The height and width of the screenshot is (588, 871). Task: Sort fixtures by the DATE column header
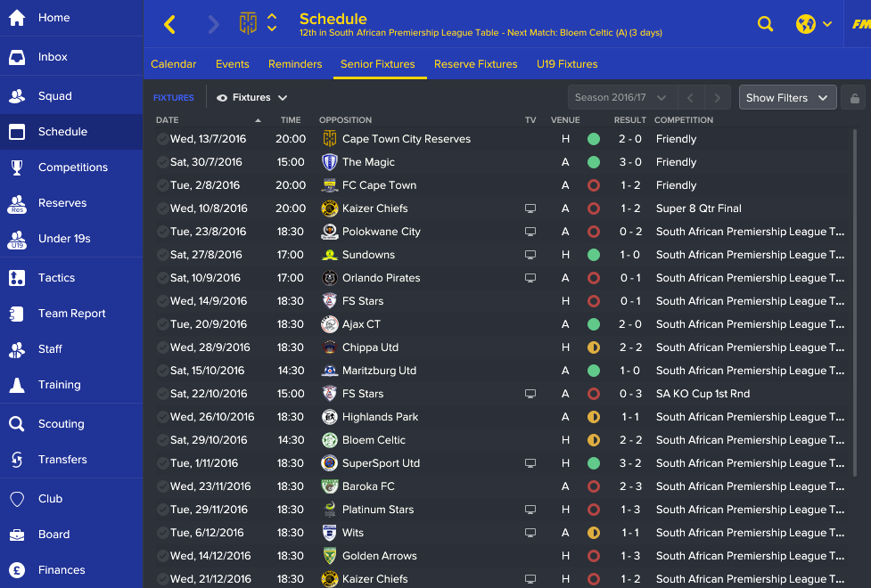coord(168,120)
